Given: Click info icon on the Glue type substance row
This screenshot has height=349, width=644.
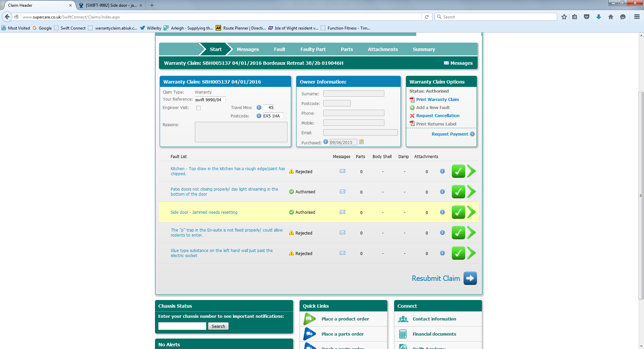Looking at the screenshot, I should [x=442, y=253].
